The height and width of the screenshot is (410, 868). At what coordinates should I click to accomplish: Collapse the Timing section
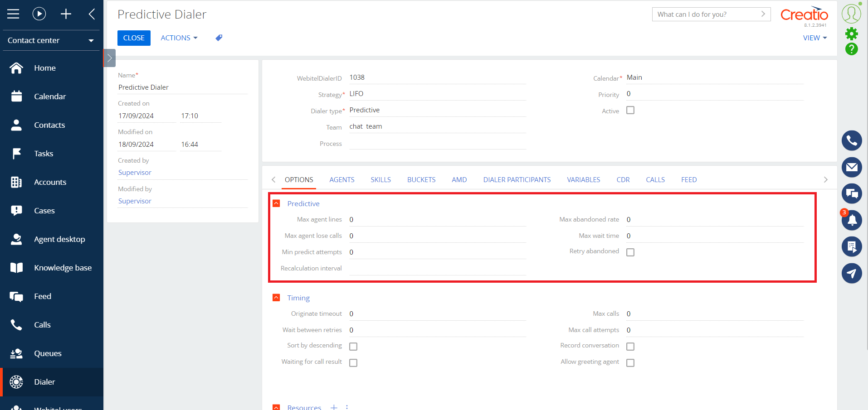pos(276,298)
